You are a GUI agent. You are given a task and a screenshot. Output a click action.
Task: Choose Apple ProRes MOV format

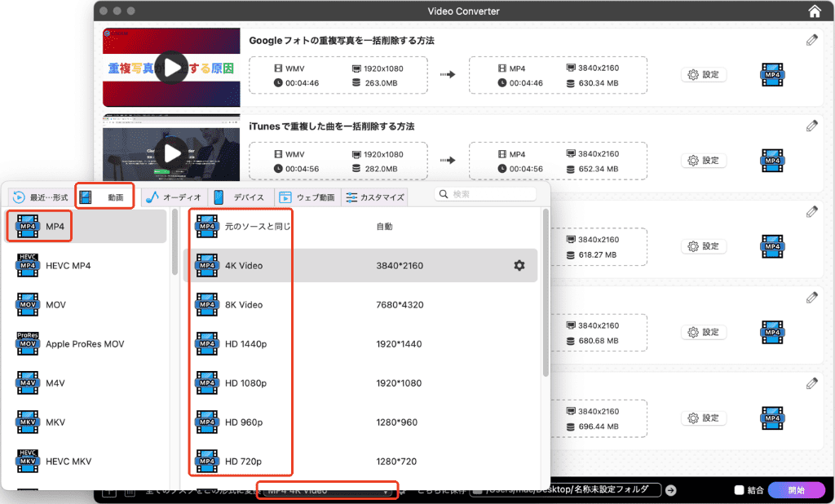pos(85,343)
